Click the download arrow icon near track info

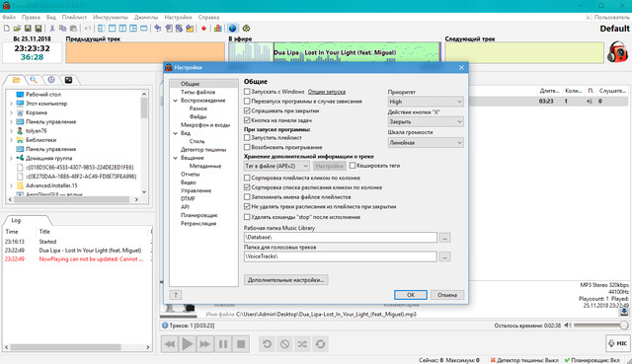click(x=624, y=312)
